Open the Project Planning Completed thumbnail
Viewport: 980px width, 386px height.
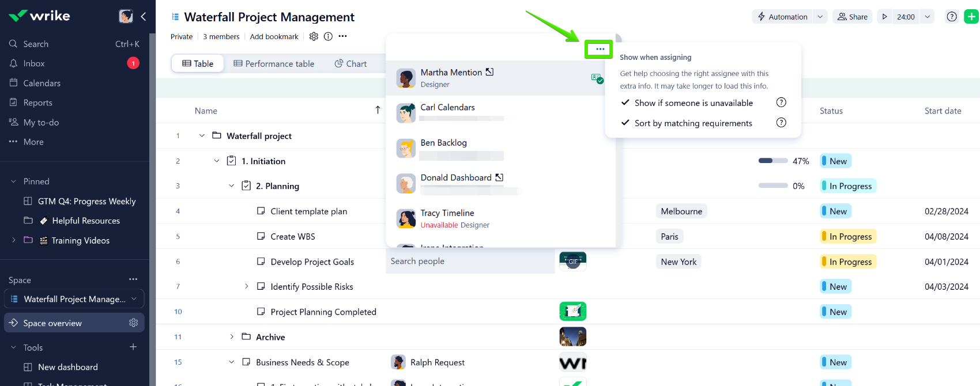point(573,311)
